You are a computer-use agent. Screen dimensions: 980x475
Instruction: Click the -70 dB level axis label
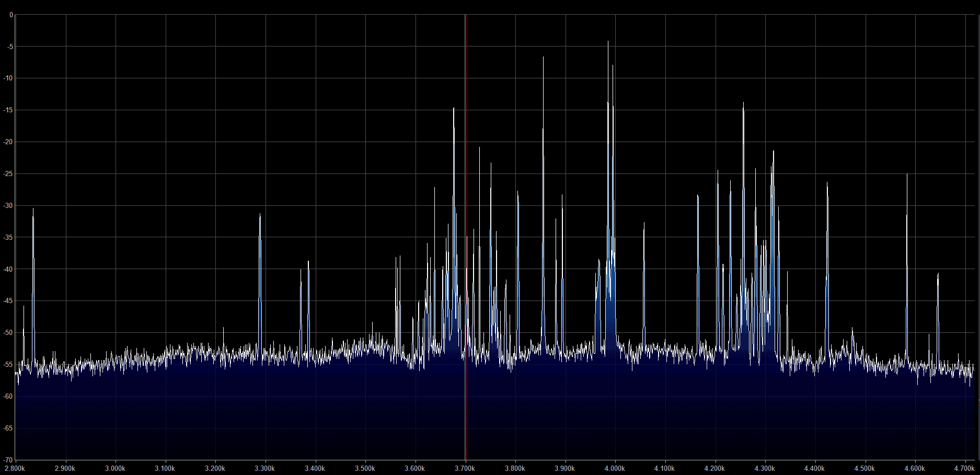(x=8, y=460)
